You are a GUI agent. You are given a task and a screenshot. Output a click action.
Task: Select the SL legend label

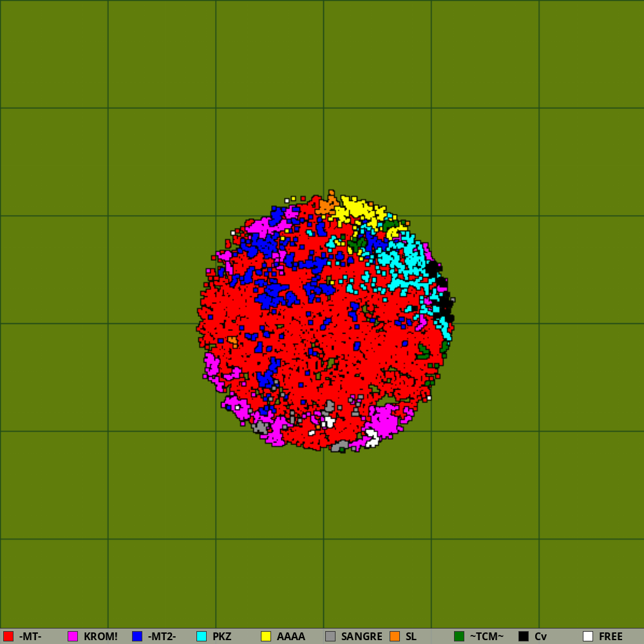coord(411,637)
